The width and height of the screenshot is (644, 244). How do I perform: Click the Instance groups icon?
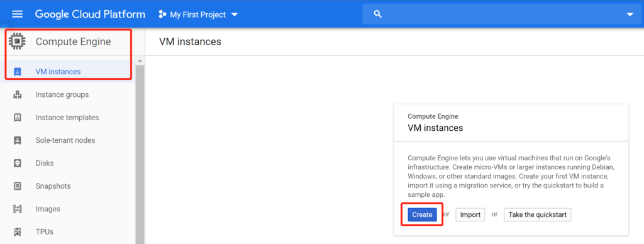click(x=17, y=95)
